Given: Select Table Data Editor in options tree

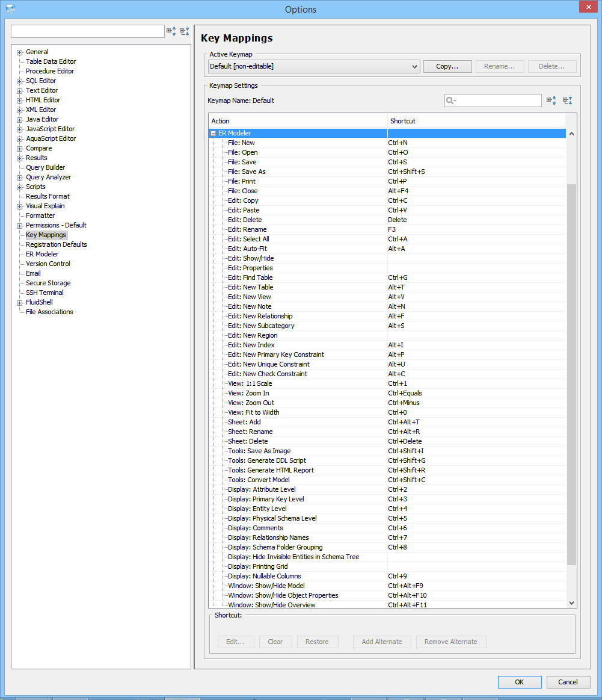Looking at the screenshot, I should coord(51,61).
